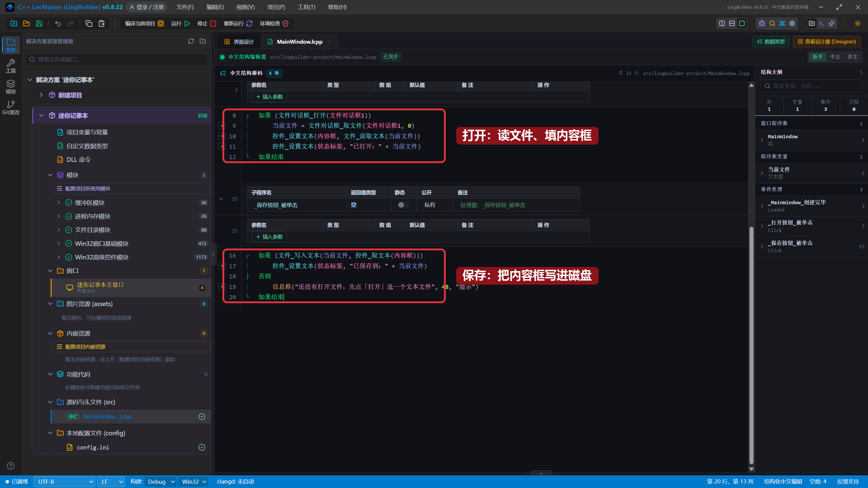Open the Git 更改 sidebar panel

coord(11,108)
